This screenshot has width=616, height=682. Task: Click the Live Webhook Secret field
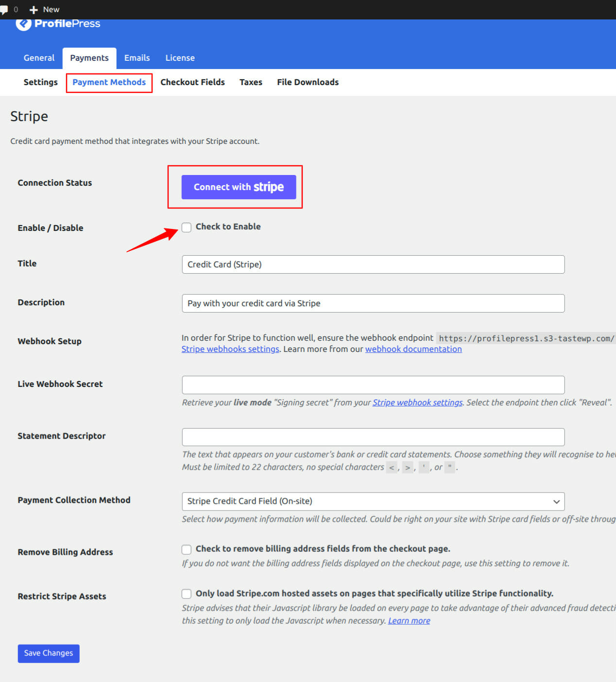point(373,385)
